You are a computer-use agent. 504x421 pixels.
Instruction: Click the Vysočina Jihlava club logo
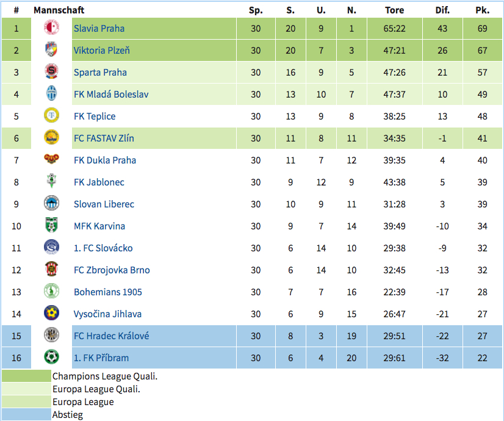pos(51,313)
